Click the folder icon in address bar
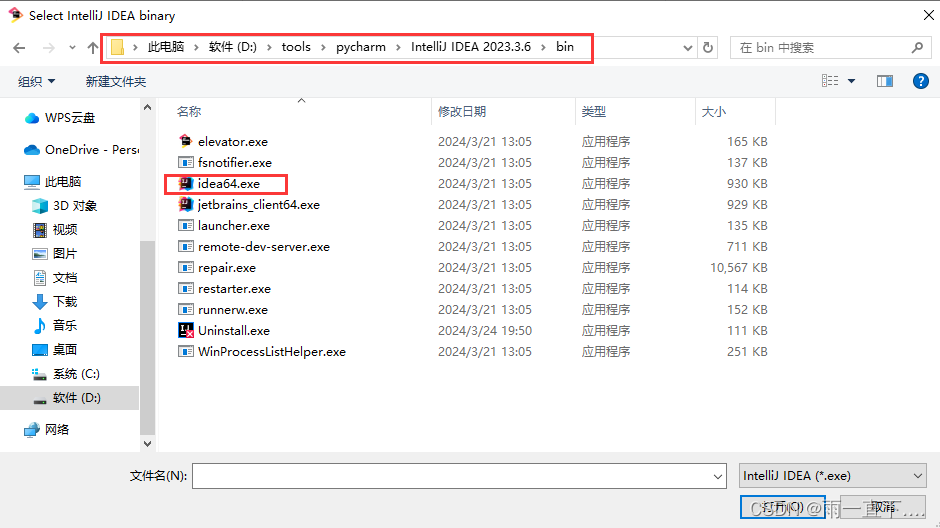 [118, 47]
